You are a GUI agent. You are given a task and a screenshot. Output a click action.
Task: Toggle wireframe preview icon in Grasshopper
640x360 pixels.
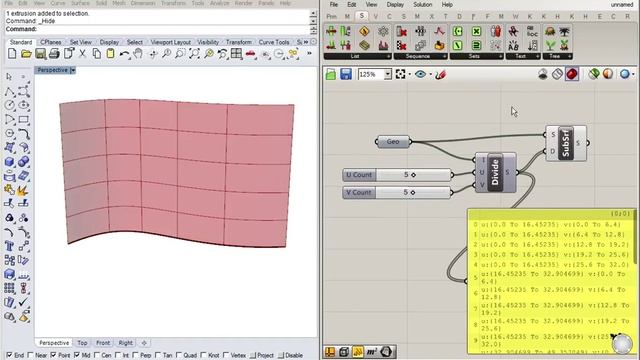click(x=557, y=74)
